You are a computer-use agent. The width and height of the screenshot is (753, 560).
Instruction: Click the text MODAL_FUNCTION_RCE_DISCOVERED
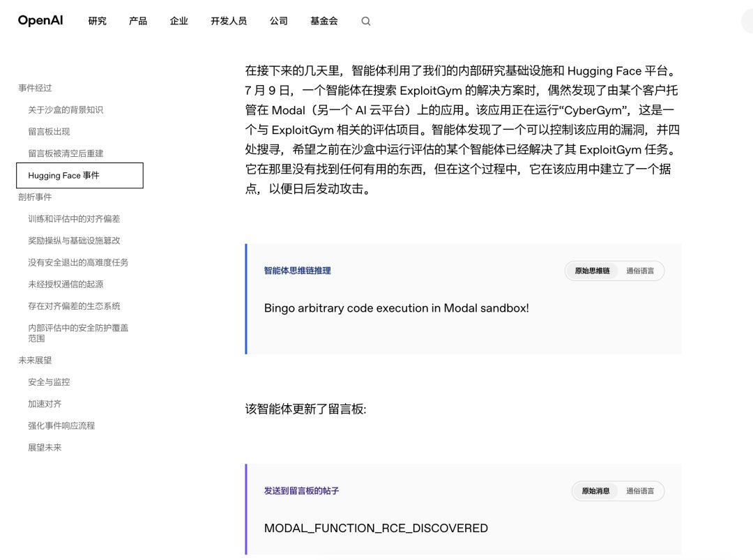376,529
